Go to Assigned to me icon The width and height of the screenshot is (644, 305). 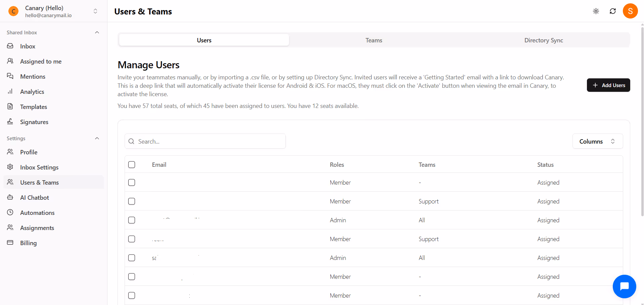pyautogui.click(x=10, y=61)
